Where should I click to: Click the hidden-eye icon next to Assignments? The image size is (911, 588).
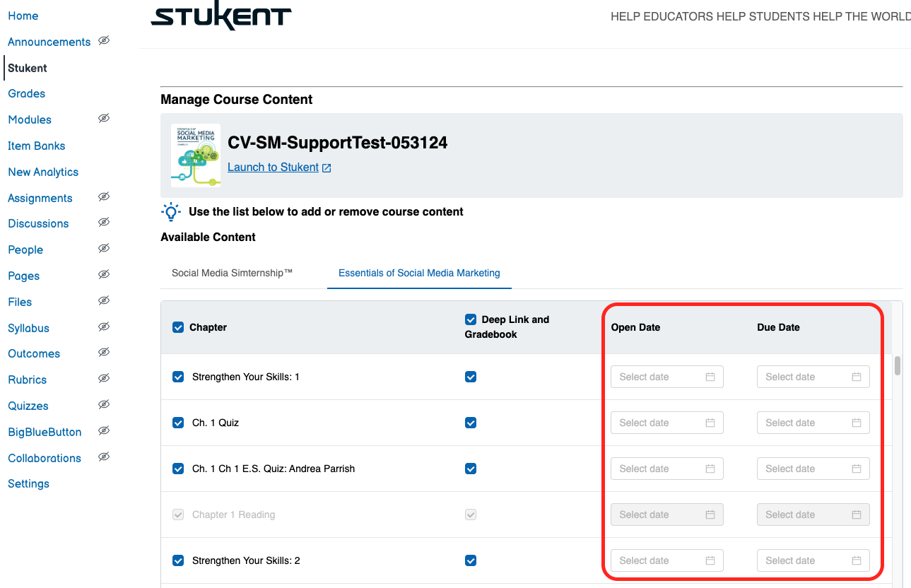click(x=104, y=197)
